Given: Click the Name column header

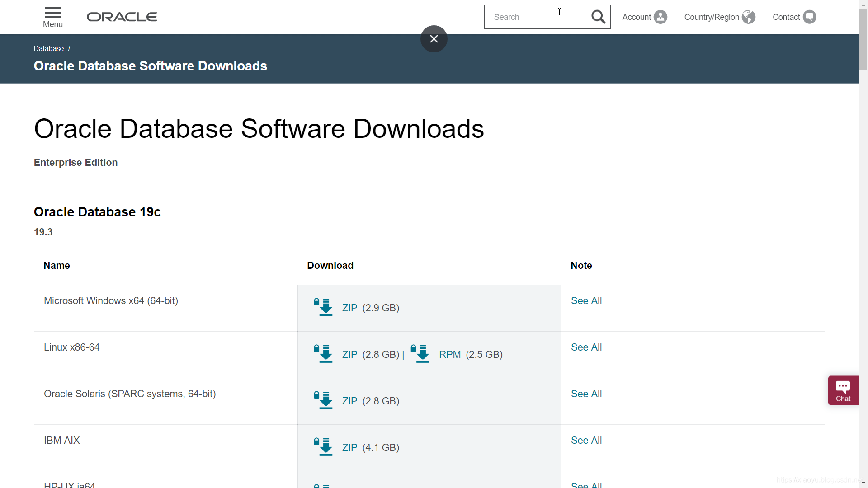Looking at the screenshot, I should [x=57, y=266].
